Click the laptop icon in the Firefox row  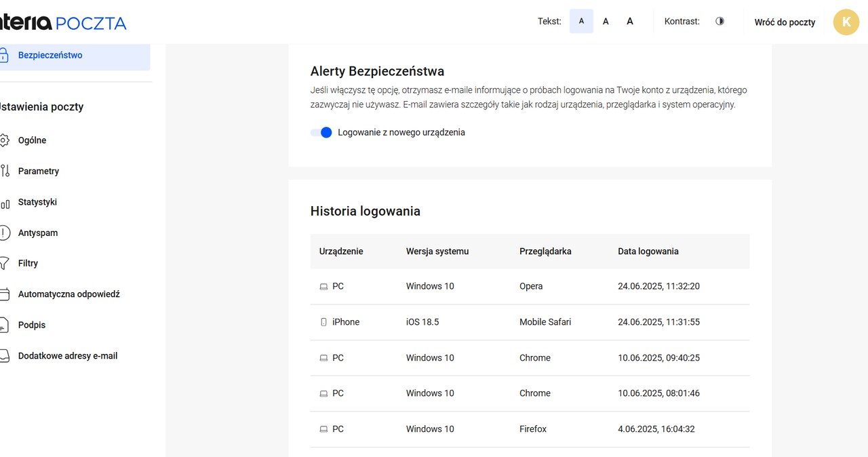point(323,429)
